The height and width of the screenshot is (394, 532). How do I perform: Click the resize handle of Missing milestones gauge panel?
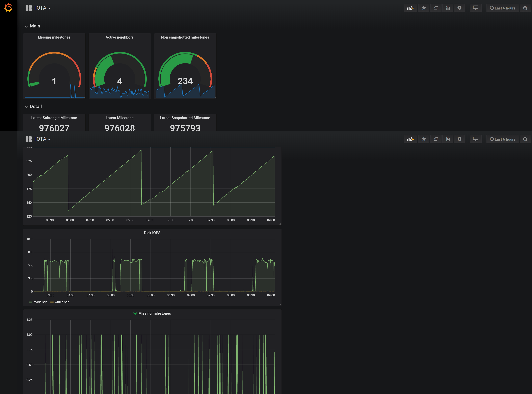(84, 97)
